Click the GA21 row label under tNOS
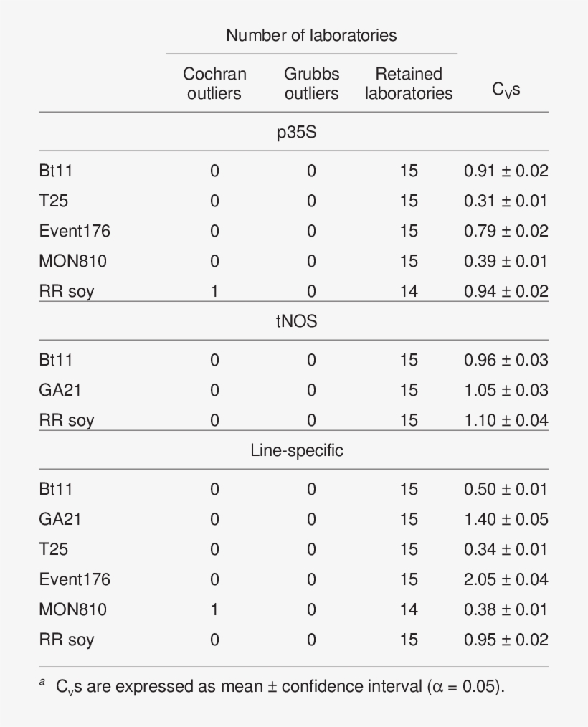The image size is (588, 727). coord(60,390)
